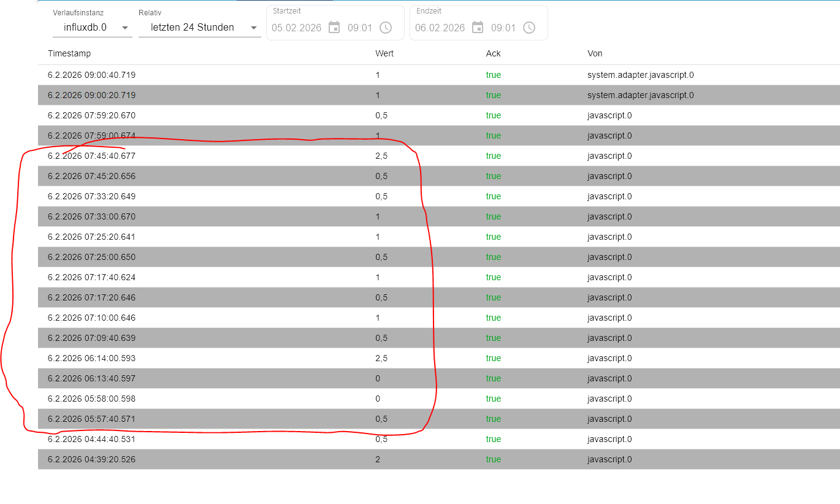Viewport: 840px width, 504px height.
Task: Click Ack 'true' in the 04:39:20.526 row
Action: tap(494, 459)
